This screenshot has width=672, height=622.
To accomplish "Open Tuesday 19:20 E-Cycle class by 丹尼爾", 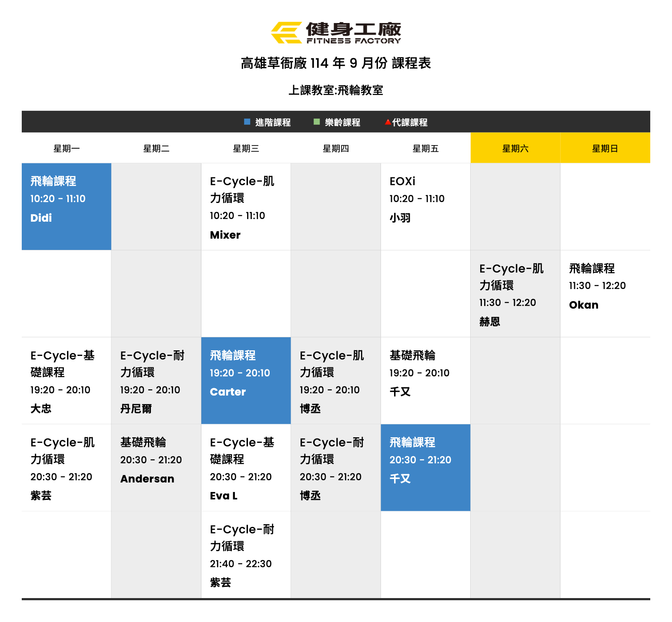I will coord(156,381).
